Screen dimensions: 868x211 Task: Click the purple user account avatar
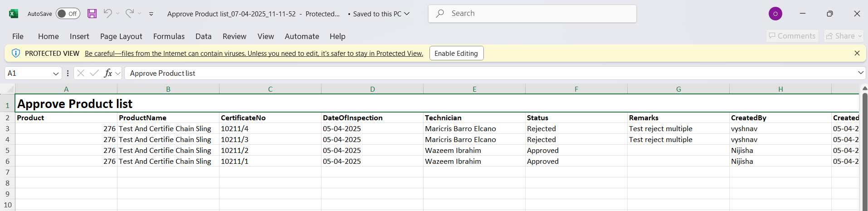[x=775, y=14]
